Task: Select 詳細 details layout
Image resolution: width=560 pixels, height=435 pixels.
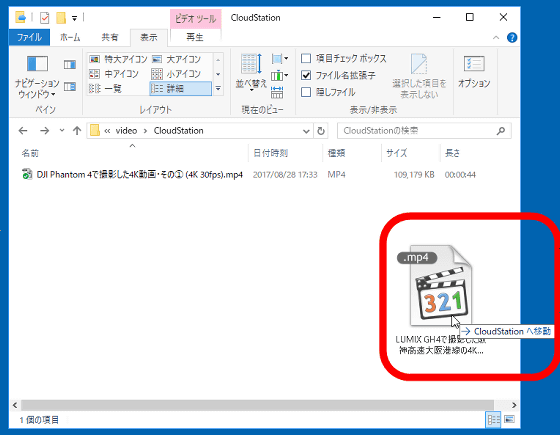Action: point(180,88)
